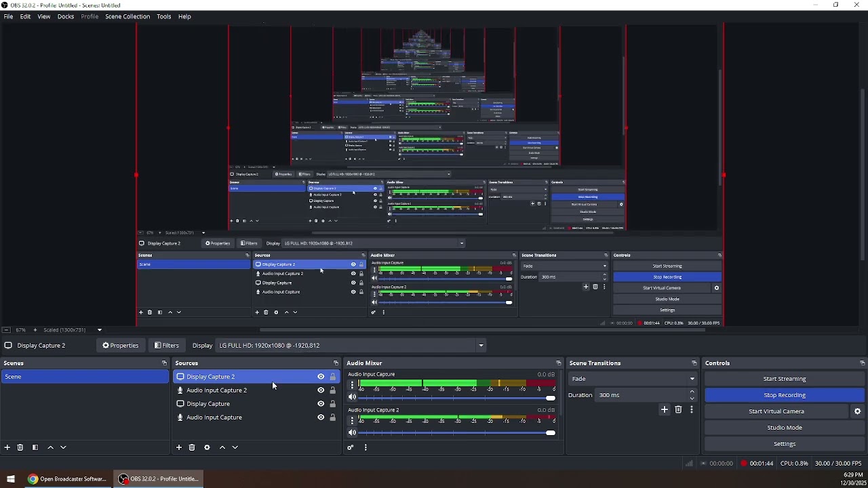
Task: Open source Filters button
Action: [167, 346]
